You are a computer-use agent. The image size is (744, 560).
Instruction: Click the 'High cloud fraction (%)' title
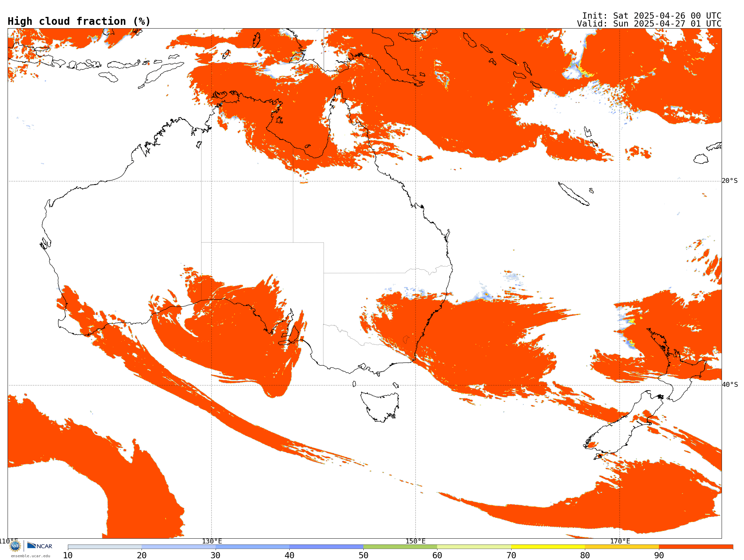point(79,21)
